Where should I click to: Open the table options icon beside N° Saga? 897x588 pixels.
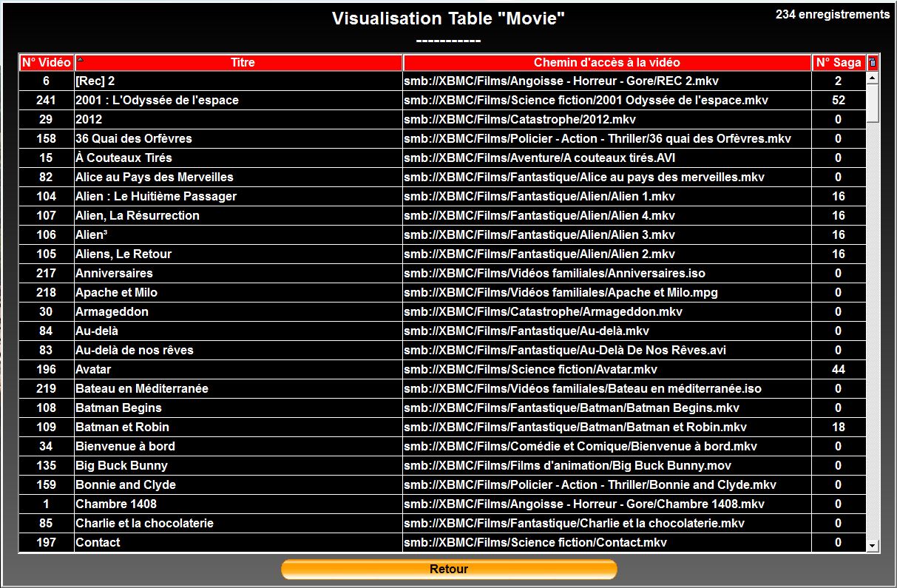(873, 63)
